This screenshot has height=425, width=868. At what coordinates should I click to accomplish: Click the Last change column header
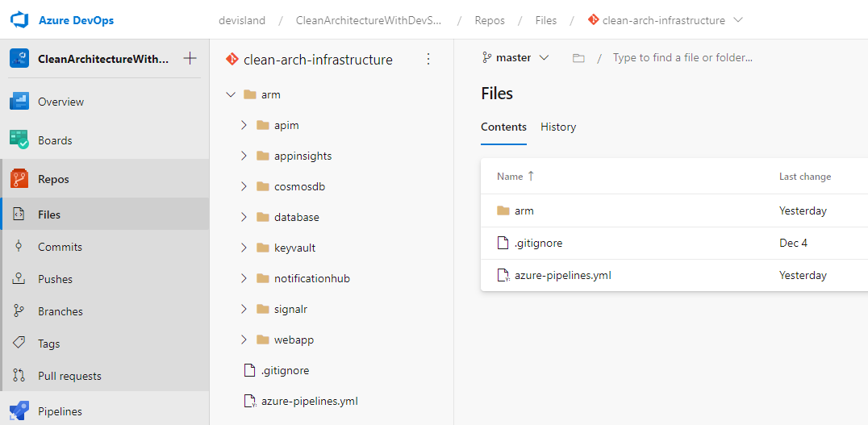click(x=805, y=177)
